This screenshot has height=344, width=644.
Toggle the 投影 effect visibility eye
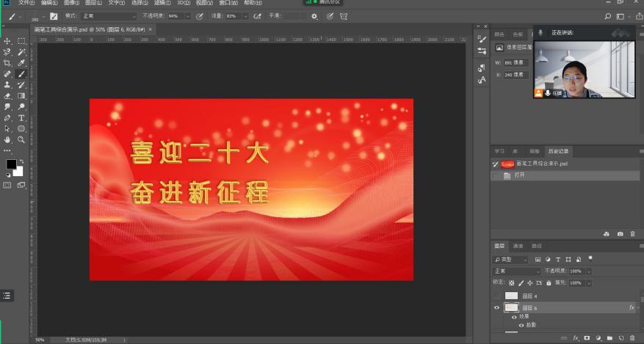[521, 325]
